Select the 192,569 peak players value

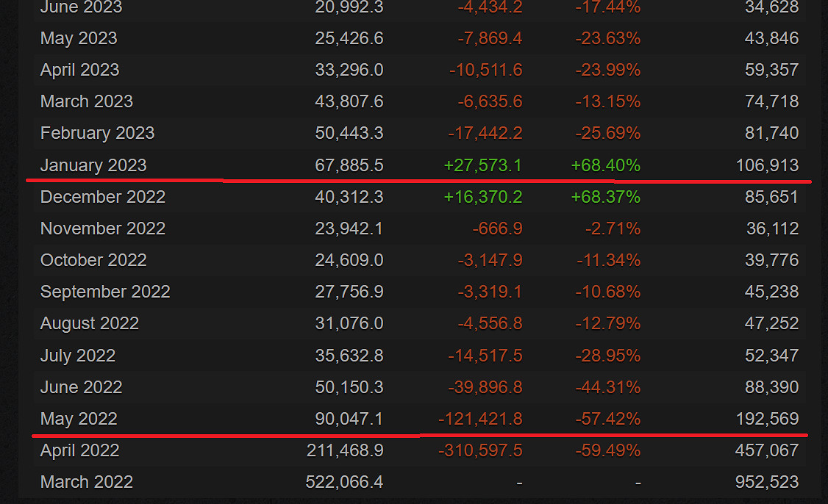pyautogui.click(x=767, y=419)
